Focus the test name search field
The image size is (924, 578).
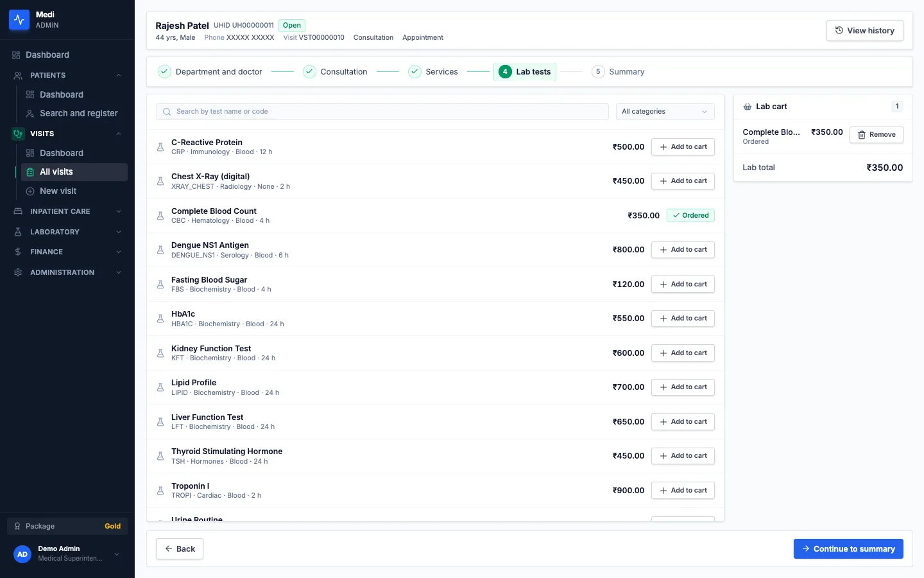click(382, 112)
